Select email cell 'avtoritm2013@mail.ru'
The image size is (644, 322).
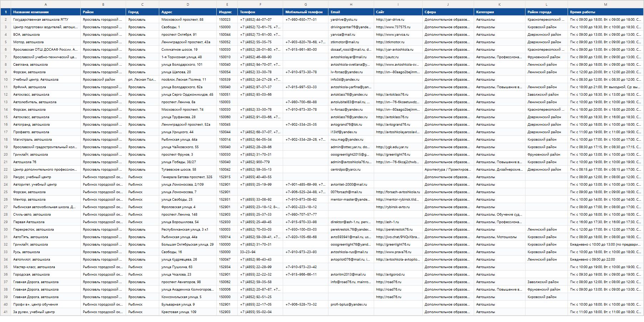(x=351, y=275)
